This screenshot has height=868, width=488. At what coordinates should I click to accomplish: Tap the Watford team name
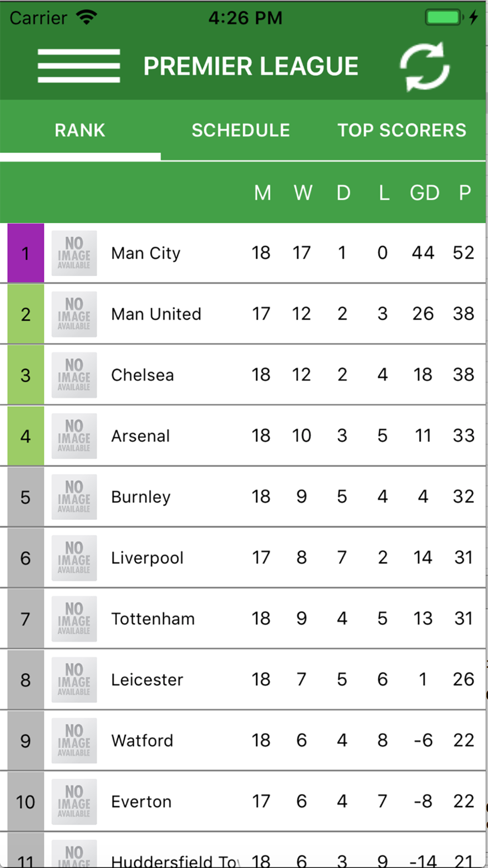(142, 741)
